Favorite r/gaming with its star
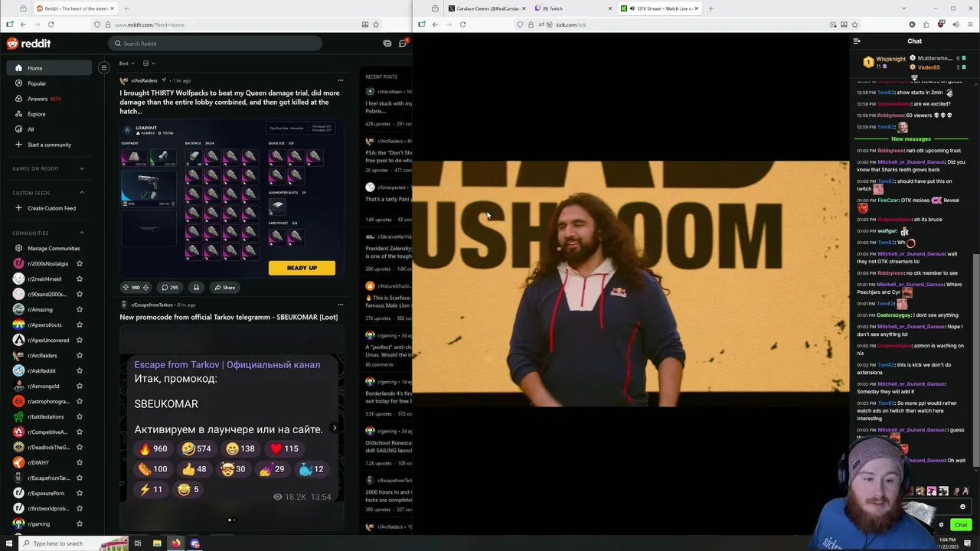 point(79,523)
